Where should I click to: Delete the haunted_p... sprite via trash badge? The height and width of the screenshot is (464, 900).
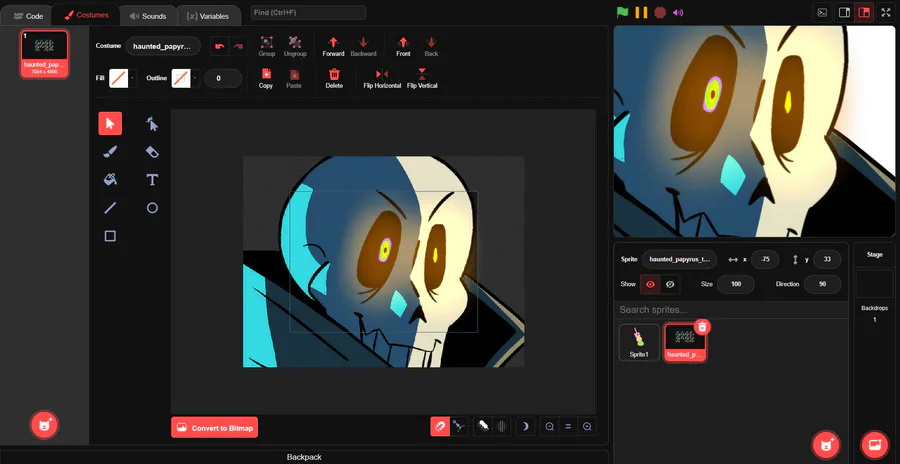pos(703,326)
